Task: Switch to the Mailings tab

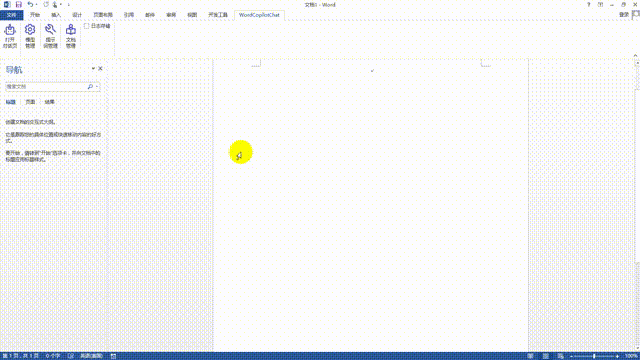Action: [x=150, y=15]
